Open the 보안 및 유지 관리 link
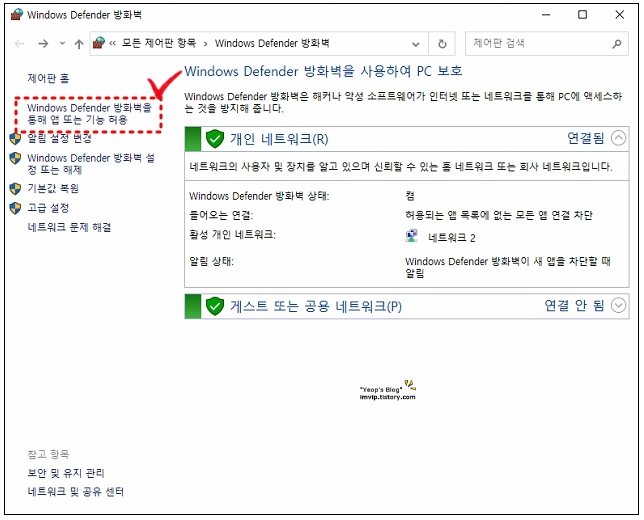The image size is (644, 520). pos(66,473)
